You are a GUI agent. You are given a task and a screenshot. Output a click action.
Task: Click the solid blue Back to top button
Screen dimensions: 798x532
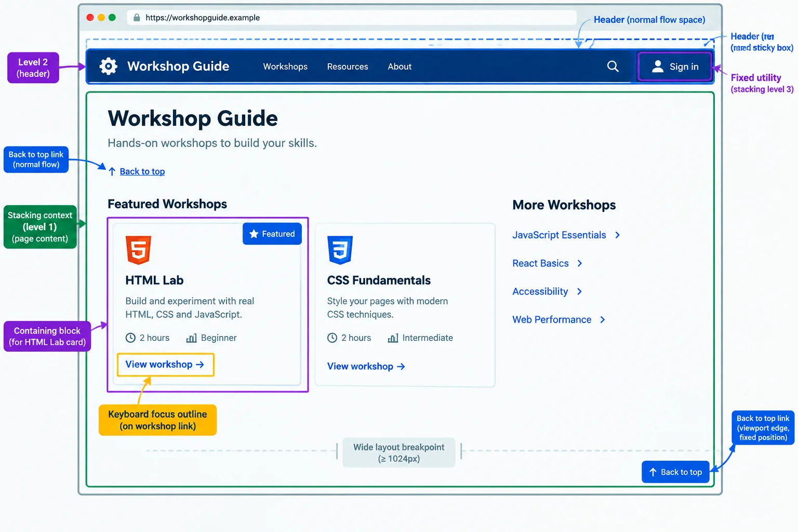point(675,472)
